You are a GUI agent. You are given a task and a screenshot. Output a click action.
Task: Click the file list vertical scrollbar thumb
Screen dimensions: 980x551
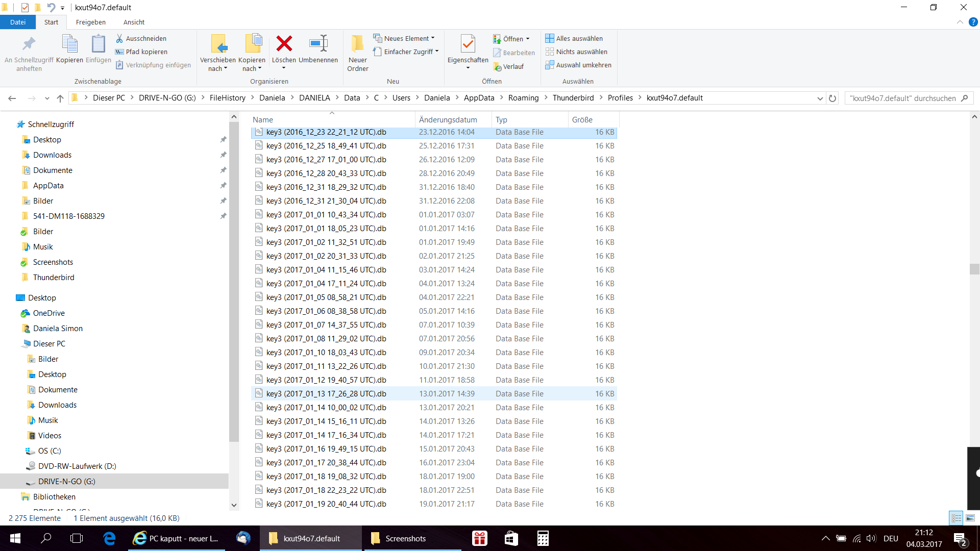point(974,269)
